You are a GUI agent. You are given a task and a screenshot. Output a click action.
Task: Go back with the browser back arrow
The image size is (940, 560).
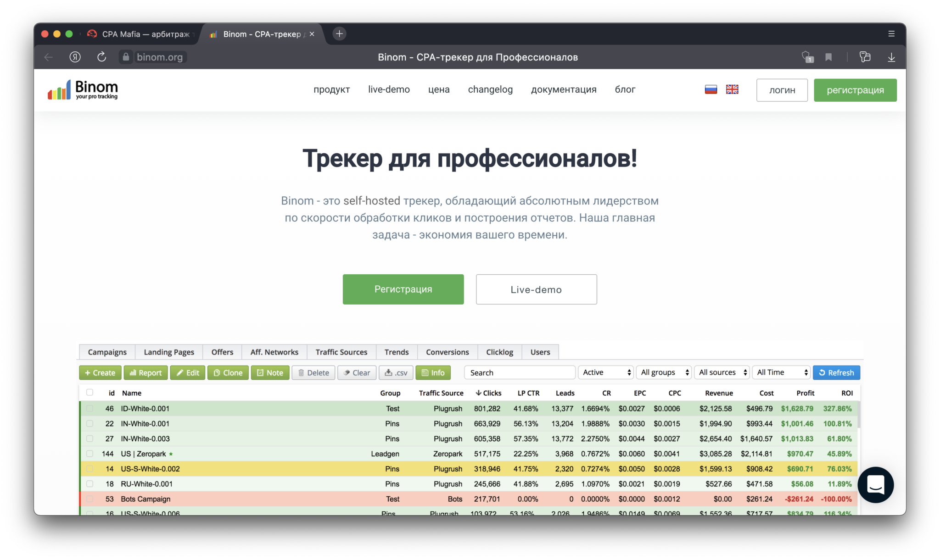click(49, 57)
